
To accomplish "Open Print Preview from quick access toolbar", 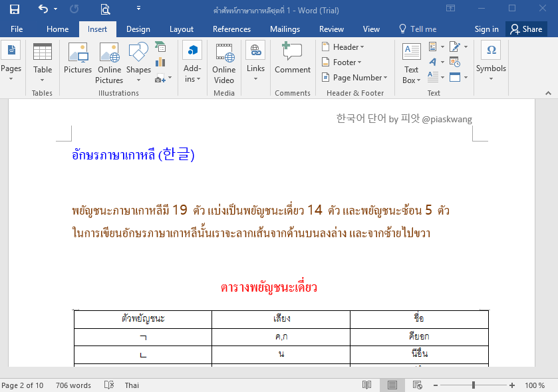I will (x=105, y=9).
